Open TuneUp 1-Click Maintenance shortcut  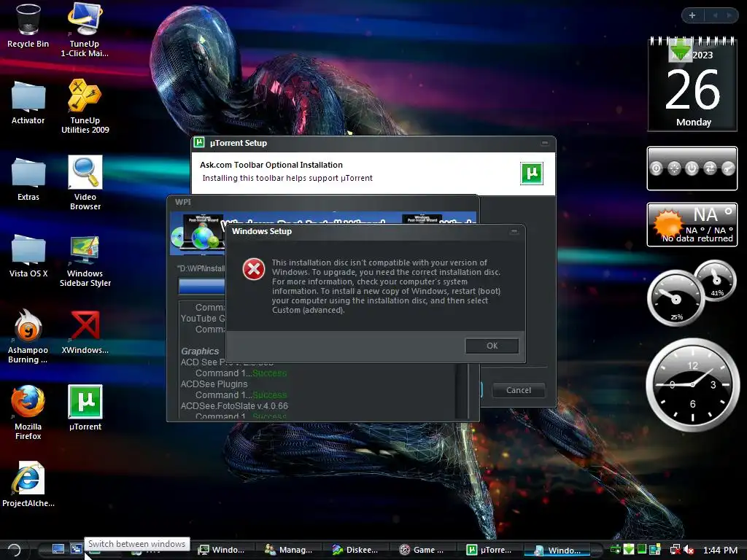tap(85, 29)
